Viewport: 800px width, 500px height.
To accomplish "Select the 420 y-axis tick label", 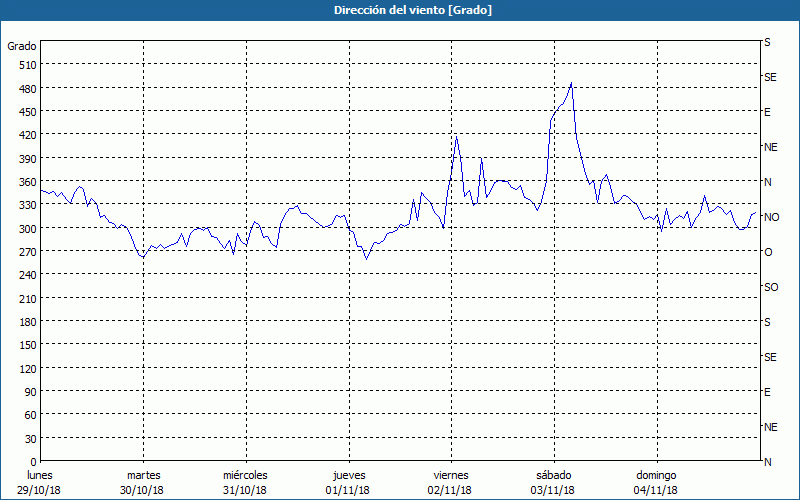I will pos(28,135).
